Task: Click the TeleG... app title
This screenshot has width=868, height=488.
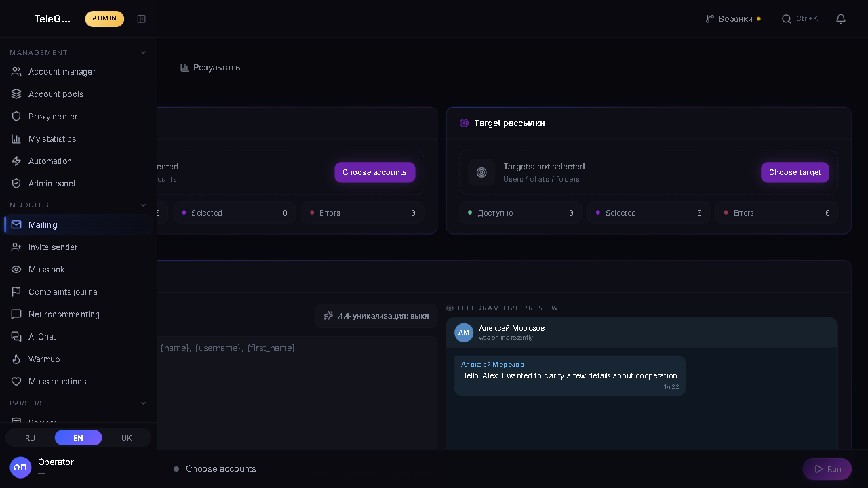Action: [52, 19]
